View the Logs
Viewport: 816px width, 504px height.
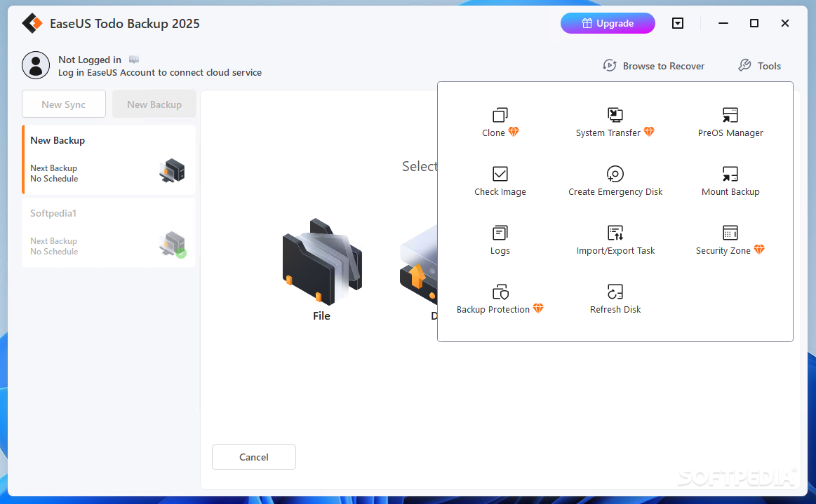pos(500,240)
